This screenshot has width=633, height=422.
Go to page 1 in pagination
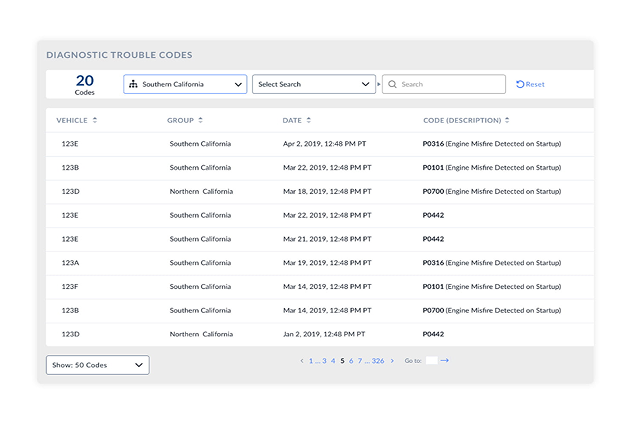311,361
